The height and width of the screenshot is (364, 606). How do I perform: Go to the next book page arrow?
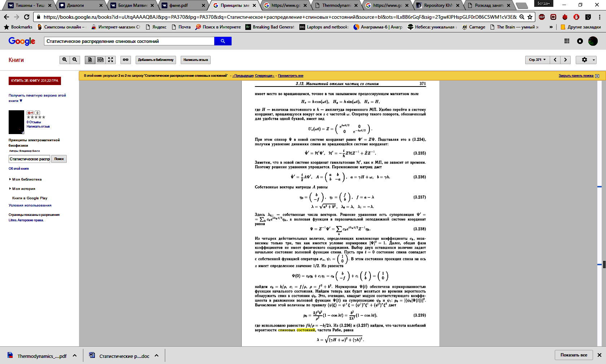(x=565, y=60)
